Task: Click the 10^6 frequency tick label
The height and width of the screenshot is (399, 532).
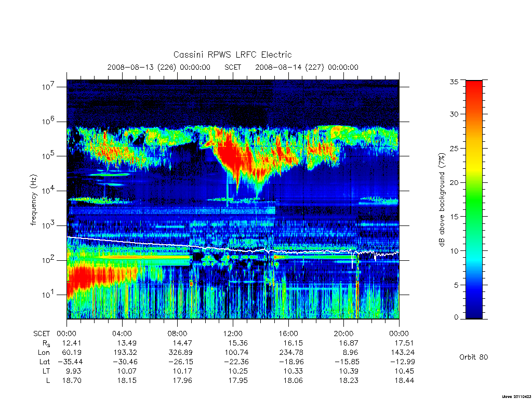Action: tap(48, 121)
